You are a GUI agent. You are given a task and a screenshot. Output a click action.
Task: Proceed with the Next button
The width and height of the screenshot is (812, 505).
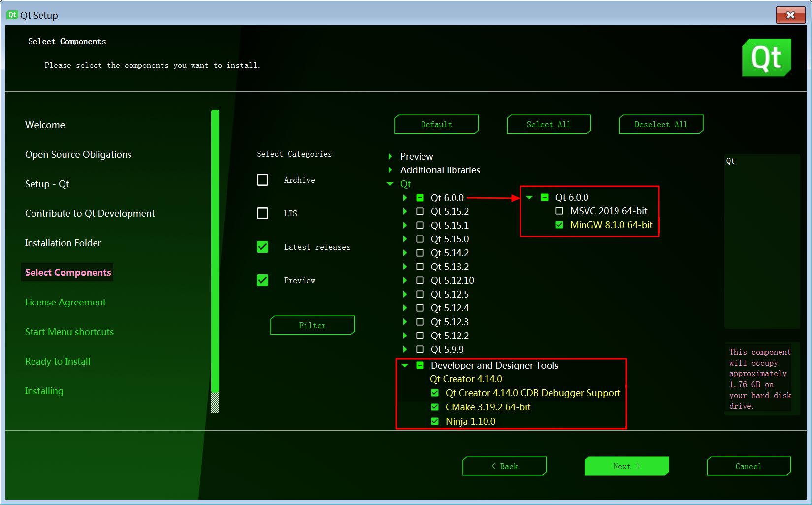click(x=627, y=466)
